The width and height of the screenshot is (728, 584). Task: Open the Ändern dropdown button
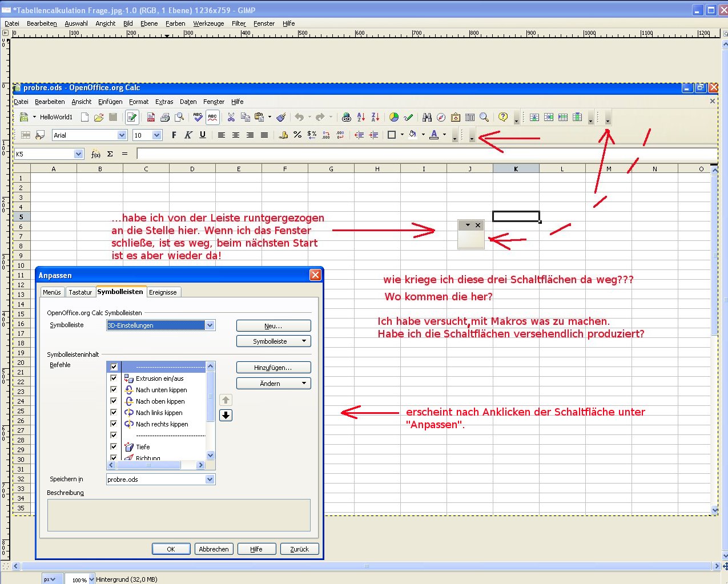(x=273, y=383)
